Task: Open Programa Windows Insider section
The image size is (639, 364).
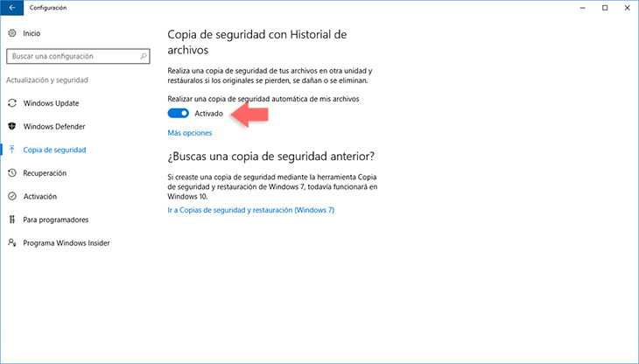Action: (67, 243)
